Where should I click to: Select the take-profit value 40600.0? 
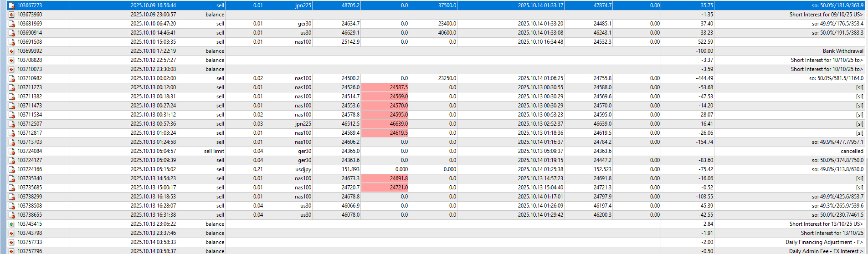pyautogui.click(x=447, y=33)
